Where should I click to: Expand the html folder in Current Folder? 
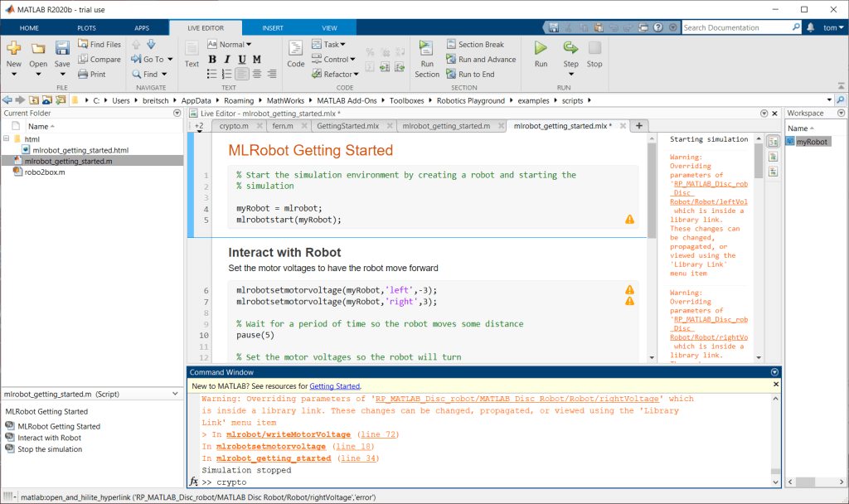click(7, 138)
